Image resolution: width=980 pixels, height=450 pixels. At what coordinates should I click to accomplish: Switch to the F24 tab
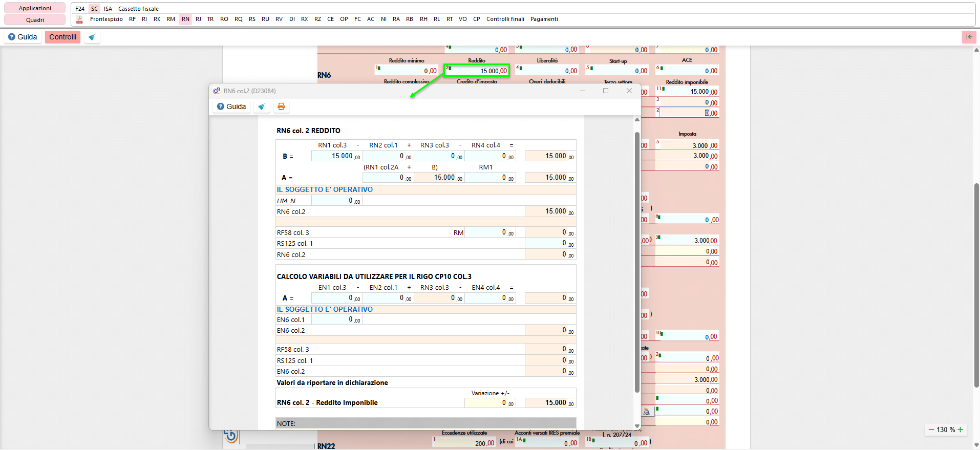point(80,9)
